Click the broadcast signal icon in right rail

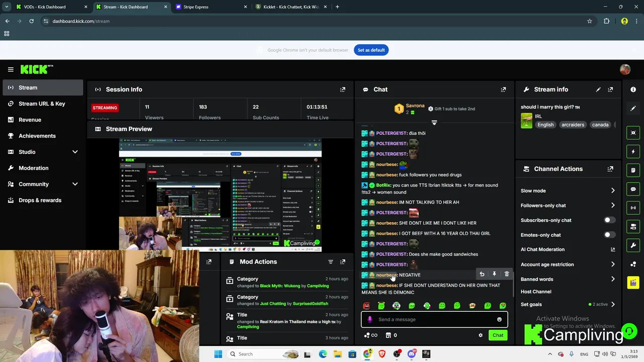pos(633,208)
